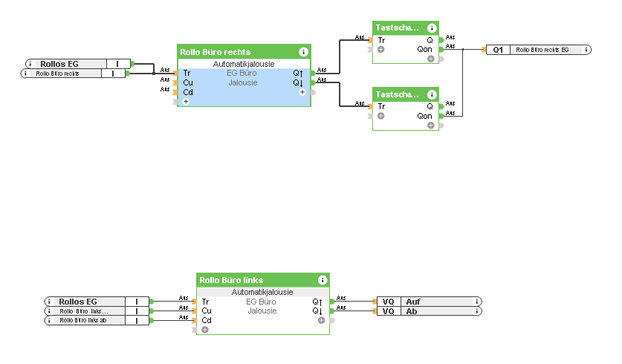The height and width of the screenshot is (364, 622).
Task: Click info icon of Tastschalter block fed by Q↓
Action: coord(432,94)
